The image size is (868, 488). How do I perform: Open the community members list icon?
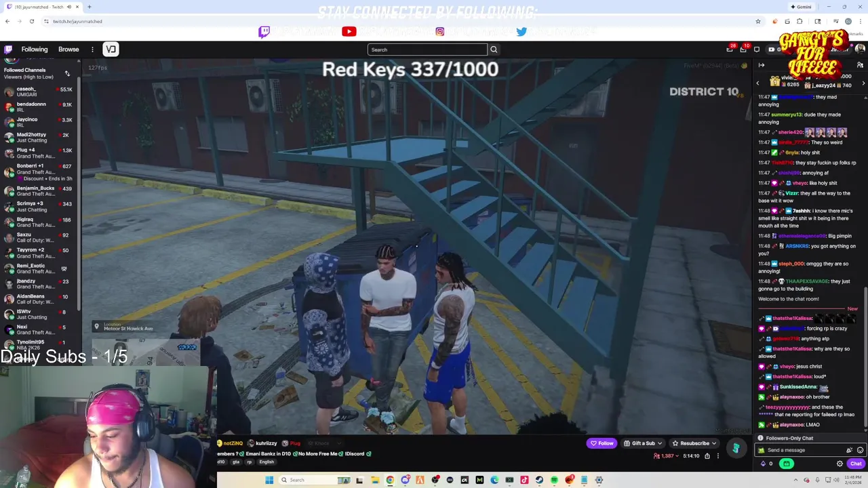860,65
